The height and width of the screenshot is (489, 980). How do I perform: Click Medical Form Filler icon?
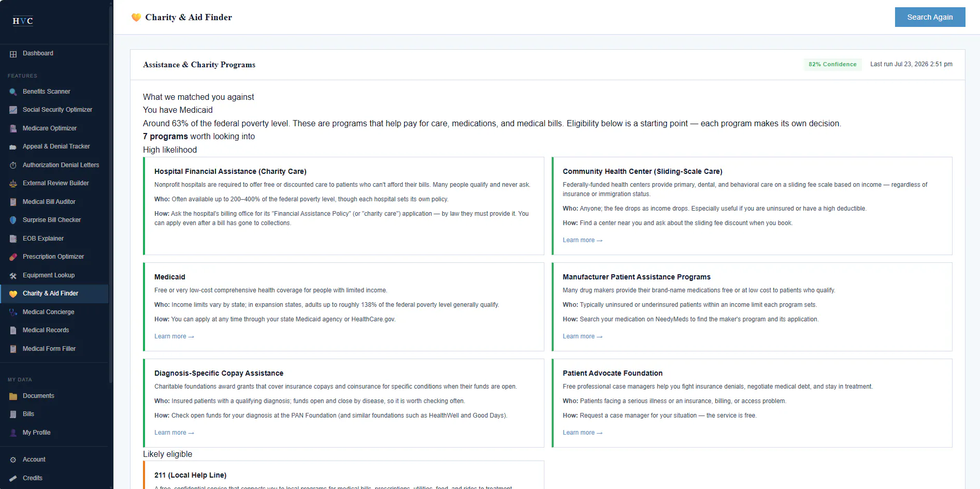click(x=13, y=349)
